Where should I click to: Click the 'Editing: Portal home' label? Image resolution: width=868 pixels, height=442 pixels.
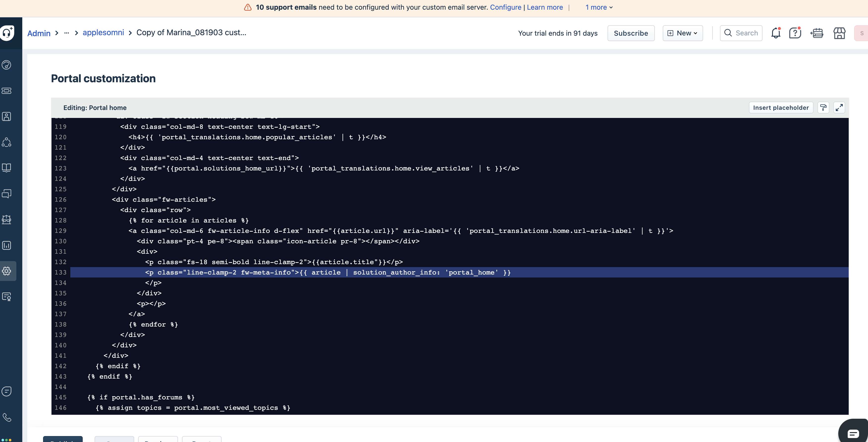click(95, 108)
